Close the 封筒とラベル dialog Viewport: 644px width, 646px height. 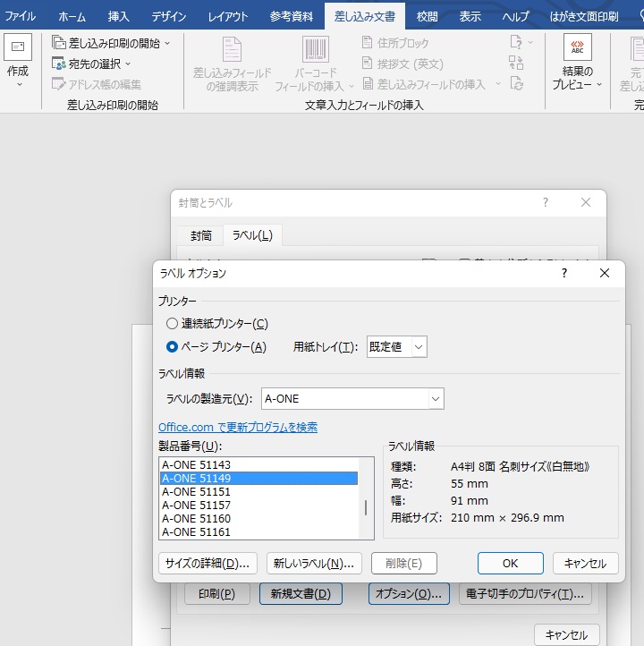(x=586, y=202)
